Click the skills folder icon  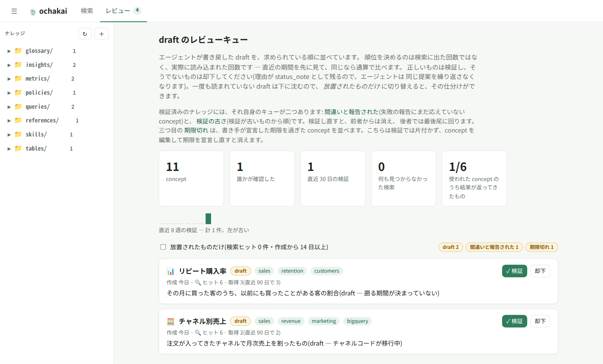18,134
